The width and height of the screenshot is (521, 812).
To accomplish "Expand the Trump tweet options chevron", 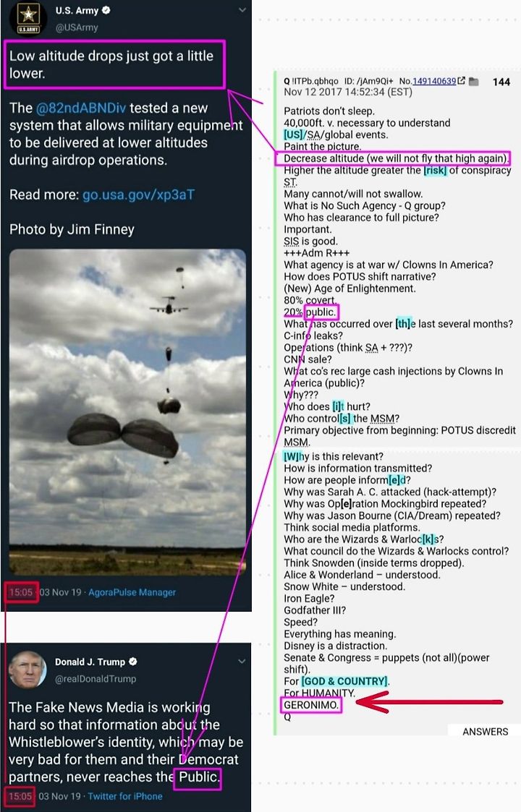I will (x=242, y=662).
